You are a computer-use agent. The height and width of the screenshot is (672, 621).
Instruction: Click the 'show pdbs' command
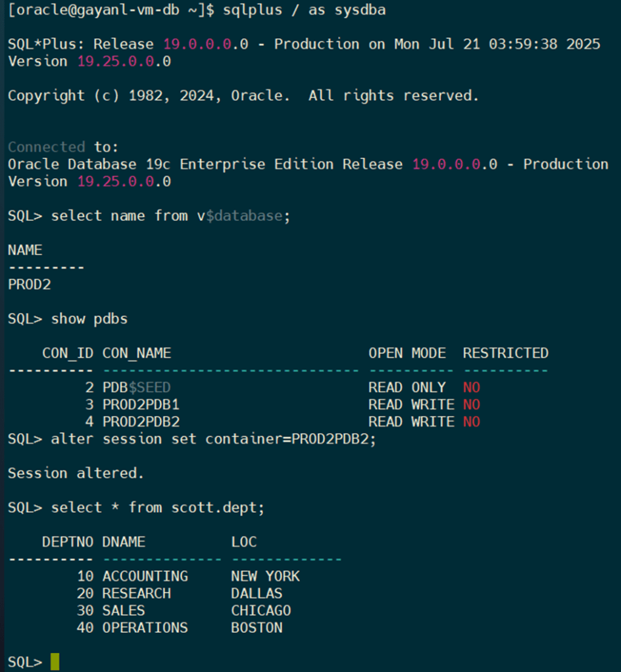(89, 319)
